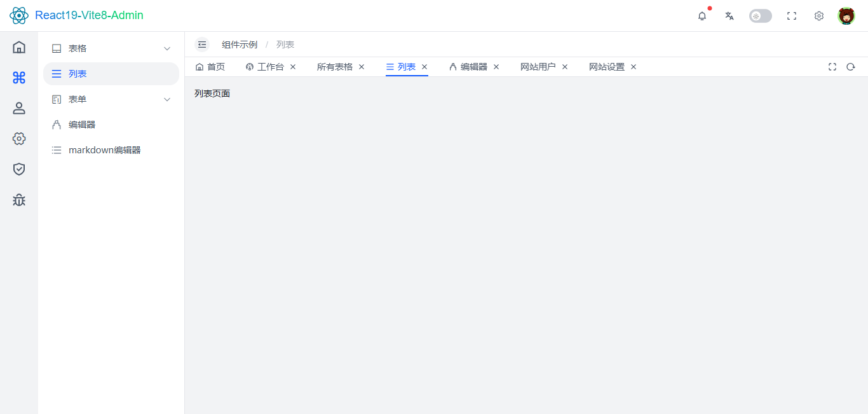This screenshot has height=414, width=868.
Task: Switch to the 首页 tab
Action: click(210, 67)
